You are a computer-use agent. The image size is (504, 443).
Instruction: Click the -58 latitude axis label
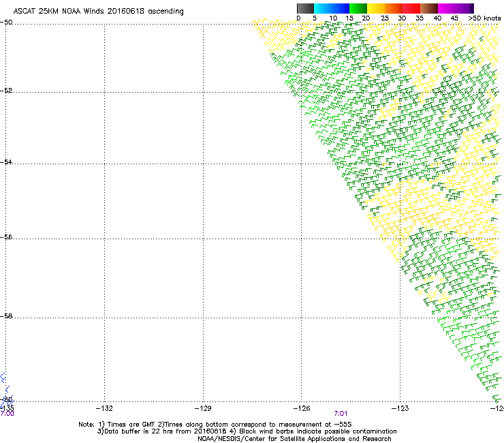tap(6, 316)
